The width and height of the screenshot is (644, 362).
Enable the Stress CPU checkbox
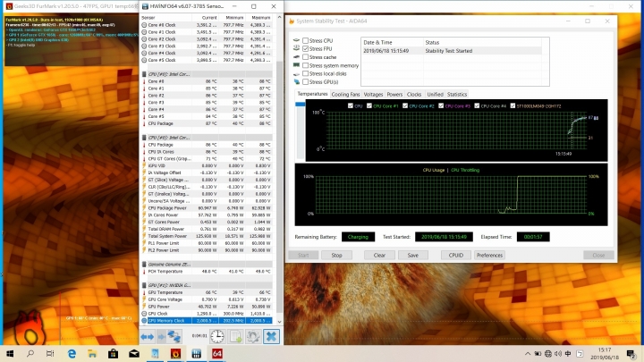(305, 40)
